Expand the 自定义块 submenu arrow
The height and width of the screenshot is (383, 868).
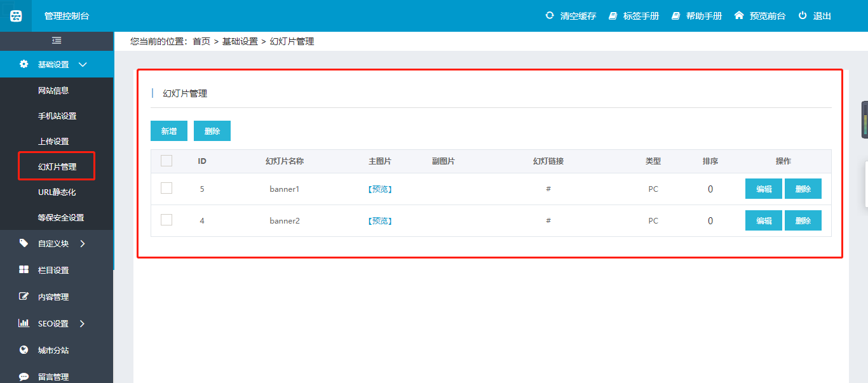(x=83, y=243)
